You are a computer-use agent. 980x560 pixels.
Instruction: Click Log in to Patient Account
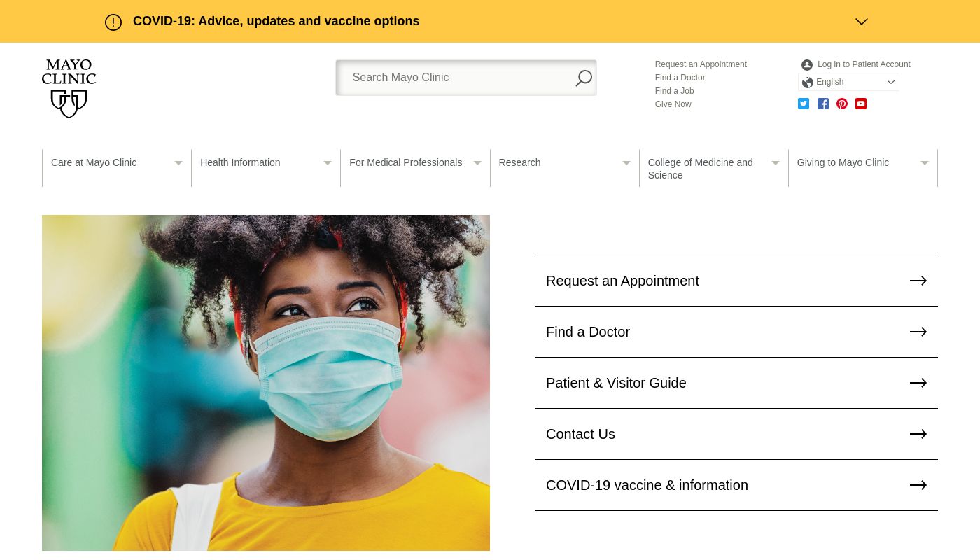tap(864, 64)
